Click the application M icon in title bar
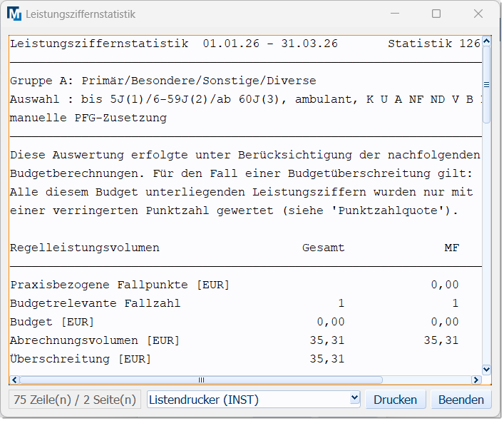 click(14, 14)
